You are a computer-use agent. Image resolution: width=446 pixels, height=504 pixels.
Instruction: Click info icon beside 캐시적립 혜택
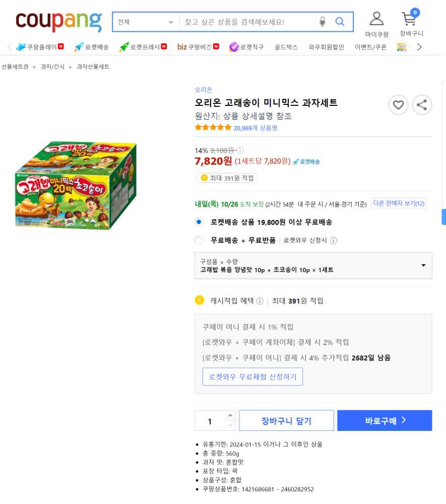(x=260, y=301)
